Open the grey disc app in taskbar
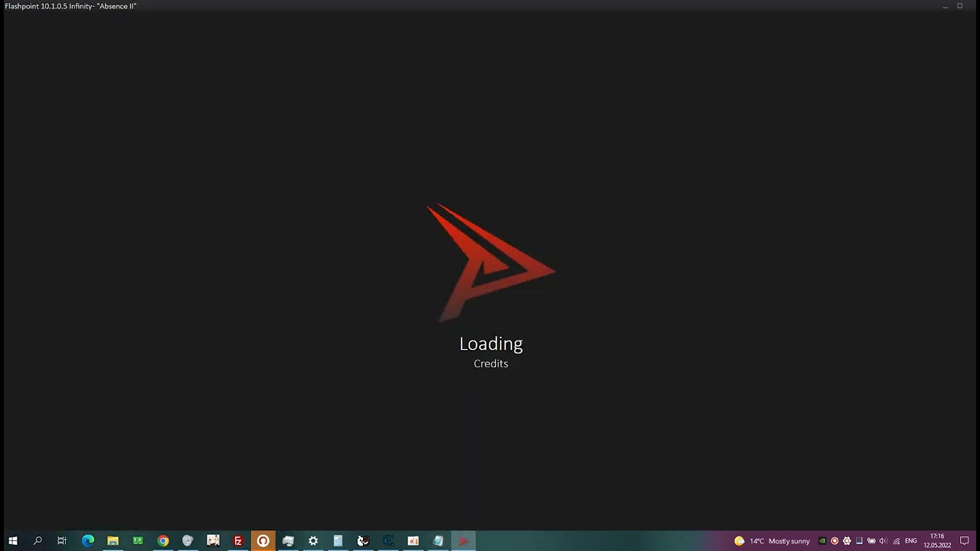Viewport: 980px width, 551px height. pyautogui.click(x=188, y=541)
